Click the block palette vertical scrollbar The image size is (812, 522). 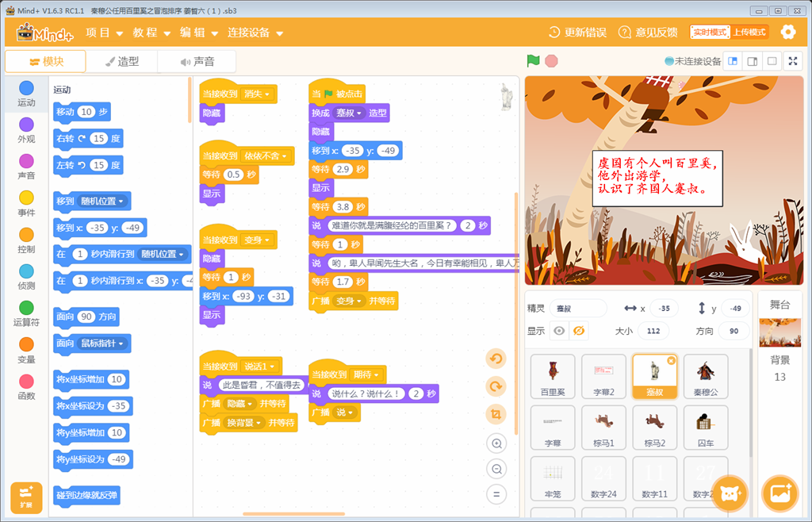click(190, 101)
